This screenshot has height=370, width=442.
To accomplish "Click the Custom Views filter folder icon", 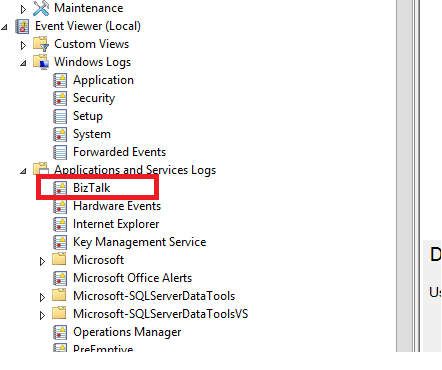I will pyautogui.click(x=41, y=44).
